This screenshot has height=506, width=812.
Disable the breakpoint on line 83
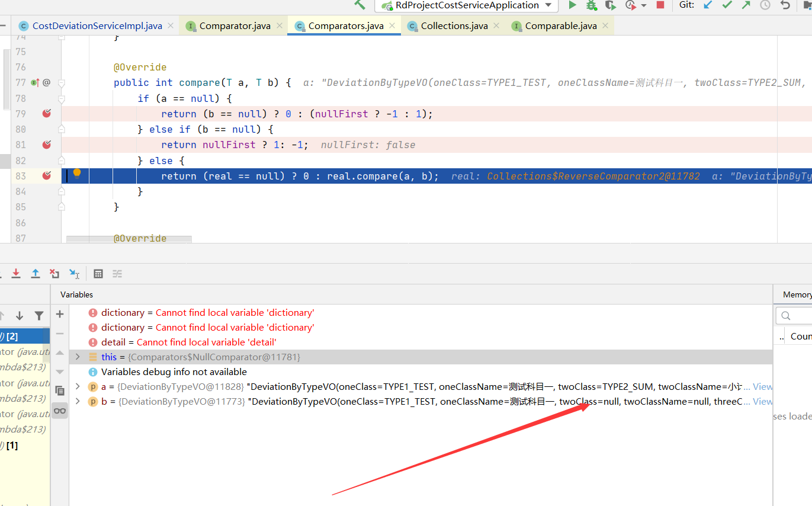[x=46, y=175]
